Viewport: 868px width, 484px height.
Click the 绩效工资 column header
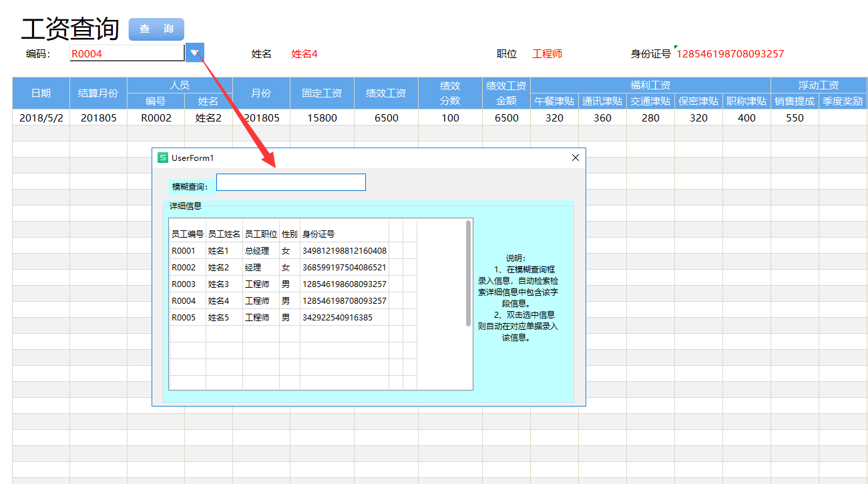tap(387, 93)
